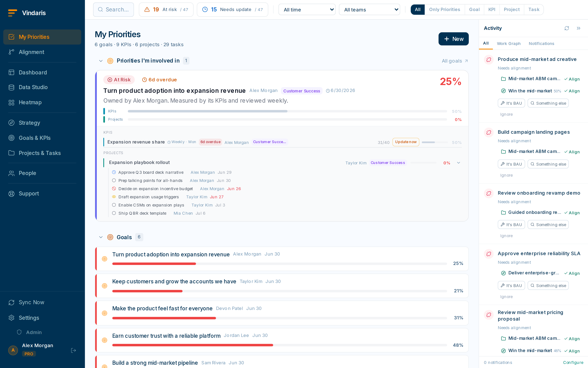
Task: Toggle review status on Draft expansion usage triggers
Action: 114,197
